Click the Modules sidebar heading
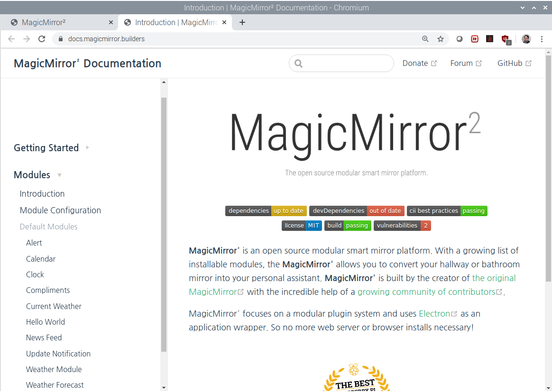 pos(32,175)
